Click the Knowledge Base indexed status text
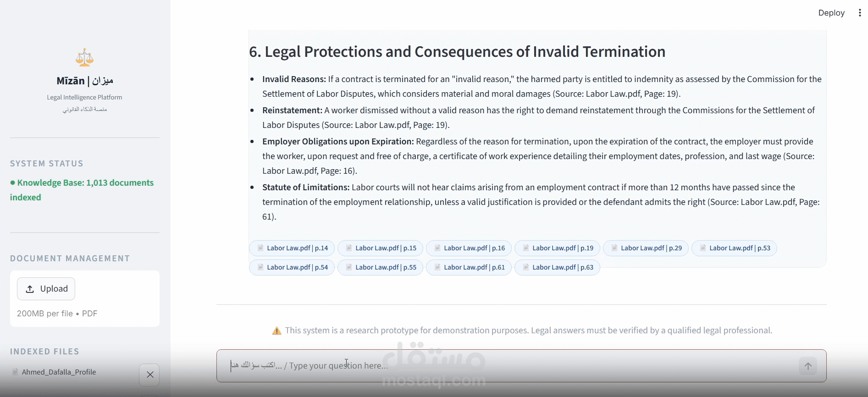 (x=82, y=190)
